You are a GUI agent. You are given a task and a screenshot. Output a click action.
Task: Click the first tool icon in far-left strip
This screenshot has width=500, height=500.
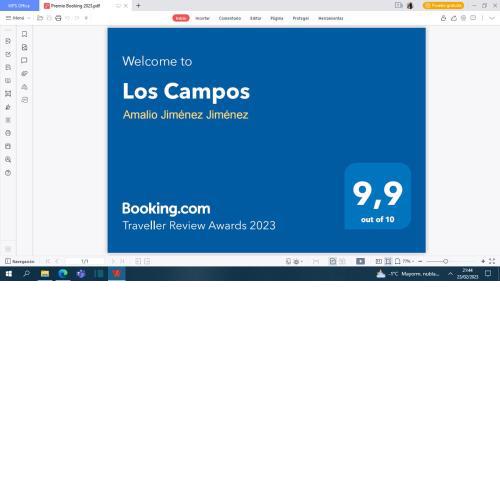pyautogui.click(x=8, y=41)
